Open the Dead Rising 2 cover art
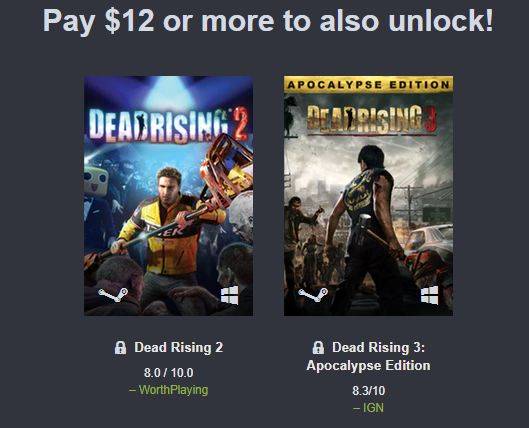The height and width of the screenshot is (428, 529). pos(168,196)
